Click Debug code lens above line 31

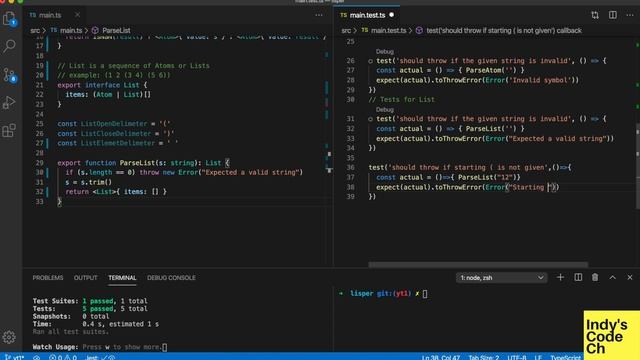coord(384,110)
